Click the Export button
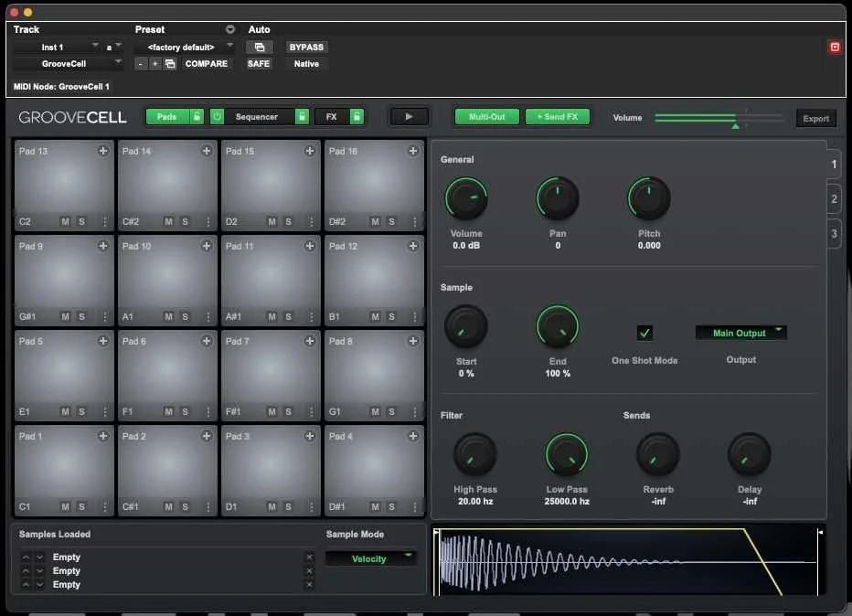 click(x=815, y=118)
